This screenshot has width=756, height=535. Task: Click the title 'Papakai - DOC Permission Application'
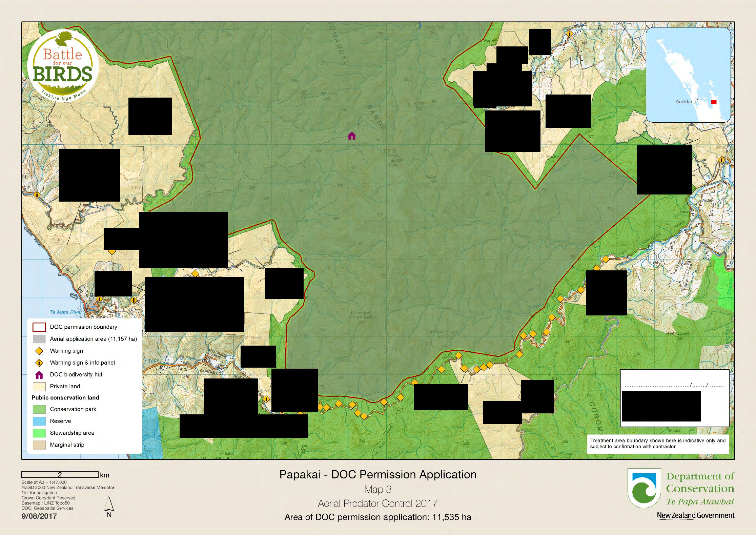378,474
